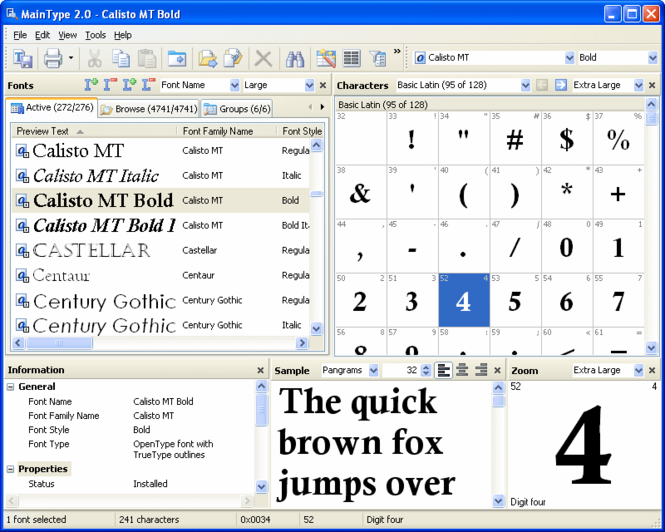
Task: Click the first green-plus font icon in Fonts panel
Action: pyautogui.click(x=91, y=84)
